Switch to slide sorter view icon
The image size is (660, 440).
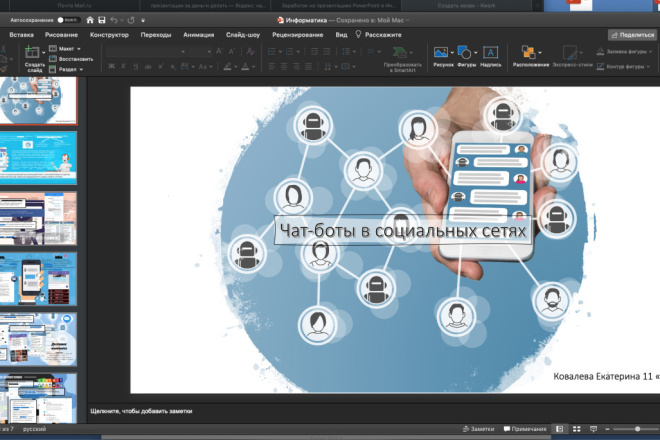[x=576, y=429]
